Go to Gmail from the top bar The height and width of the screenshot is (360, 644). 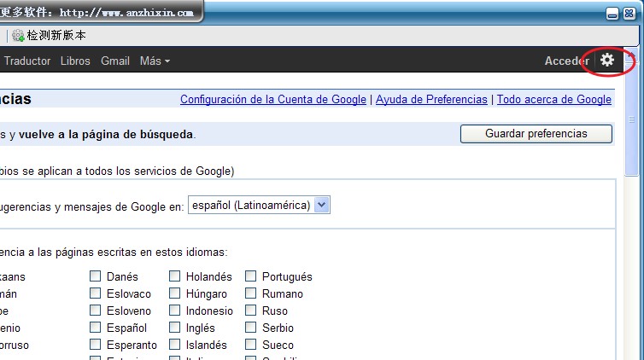click(115, 61)
